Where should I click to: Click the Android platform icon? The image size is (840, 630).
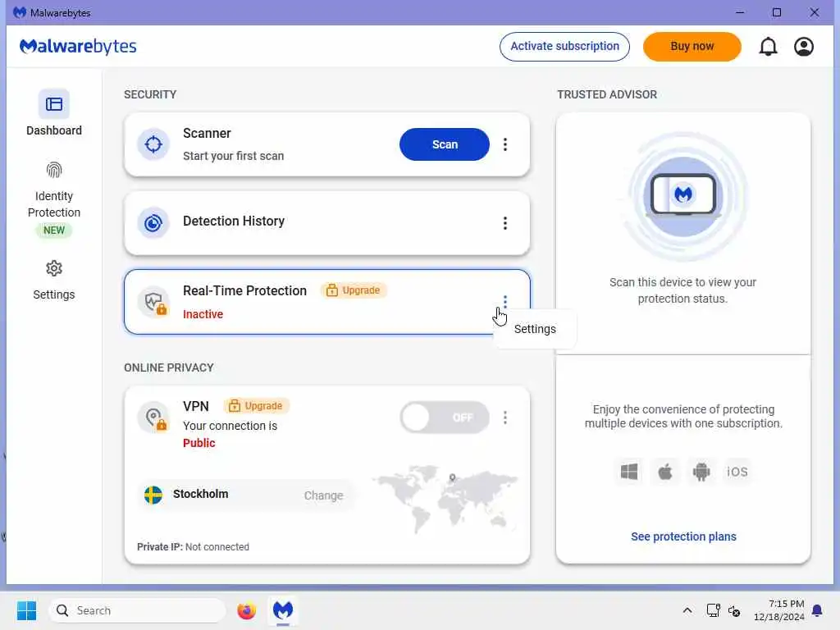coord(701,472)
